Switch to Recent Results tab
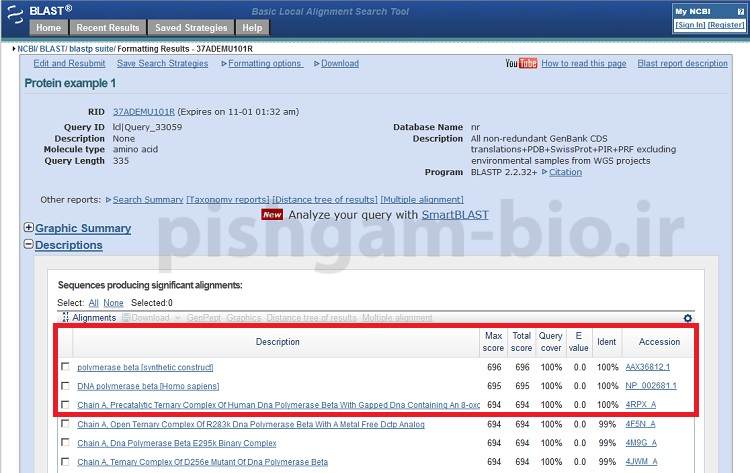 pyautogui.click(x=108, y=28)
